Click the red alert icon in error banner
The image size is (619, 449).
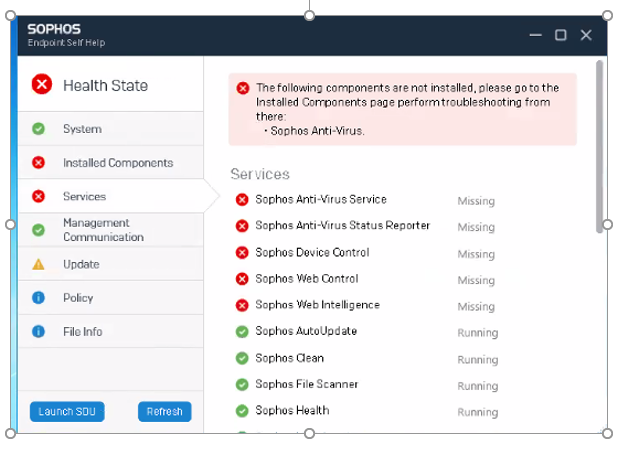pyautogui.click(x=243, y=88)
